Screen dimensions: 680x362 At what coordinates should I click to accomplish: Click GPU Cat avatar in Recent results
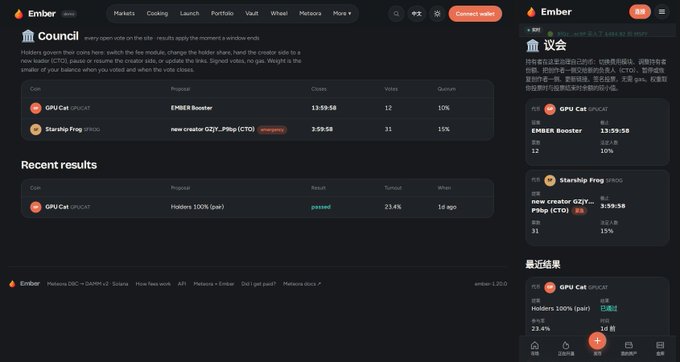pyautogui.click(x=36, y=207)
